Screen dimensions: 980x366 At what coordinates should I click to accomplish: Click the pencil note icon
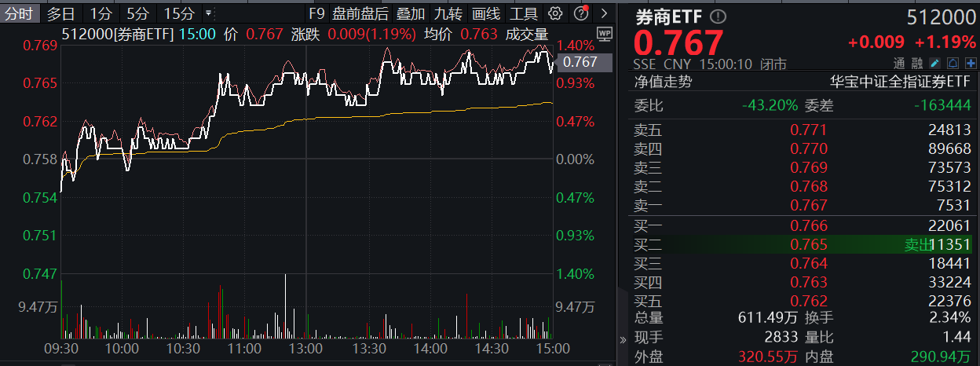click(x=935, y=64)
